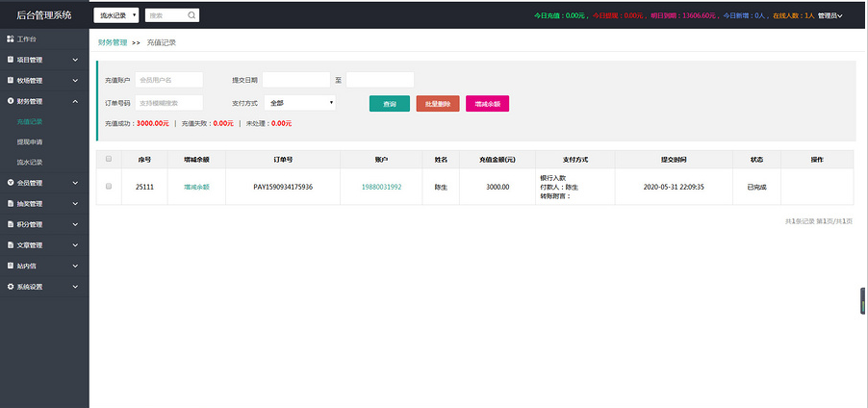Open 流水记录 in the sidebar submenu
868x408 pixels.
[x=30, y=162]
